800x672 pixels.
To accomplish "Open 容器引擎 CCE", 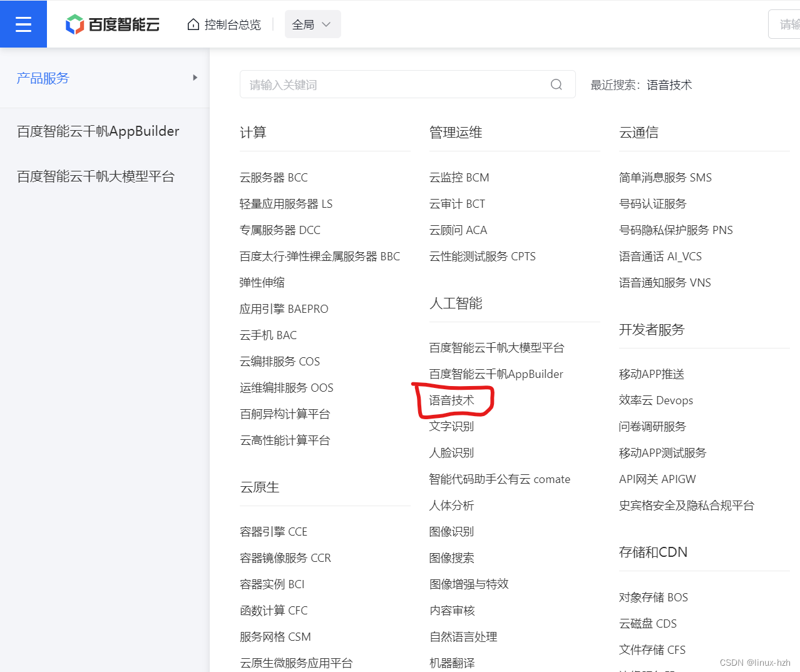I will (x=274, y=532).
